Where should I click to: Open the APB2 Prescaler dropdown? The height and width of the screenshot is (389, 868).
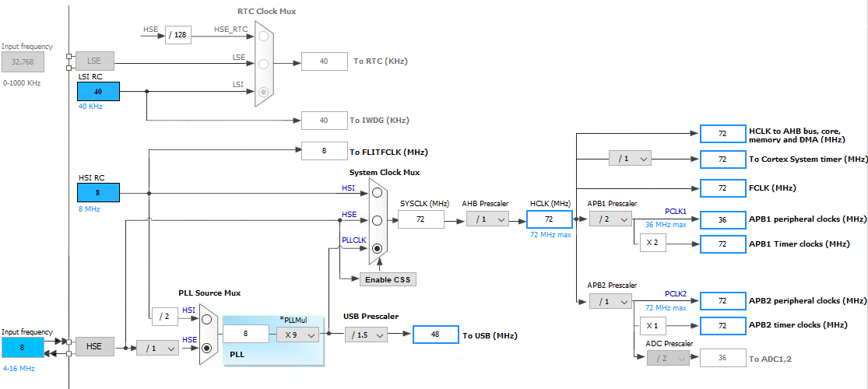coord(610,302)
